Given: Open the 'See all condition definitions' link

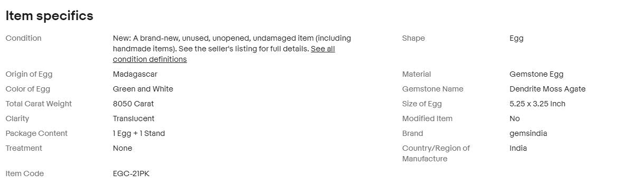Looking at the screenshot, I should click(150, 59).
